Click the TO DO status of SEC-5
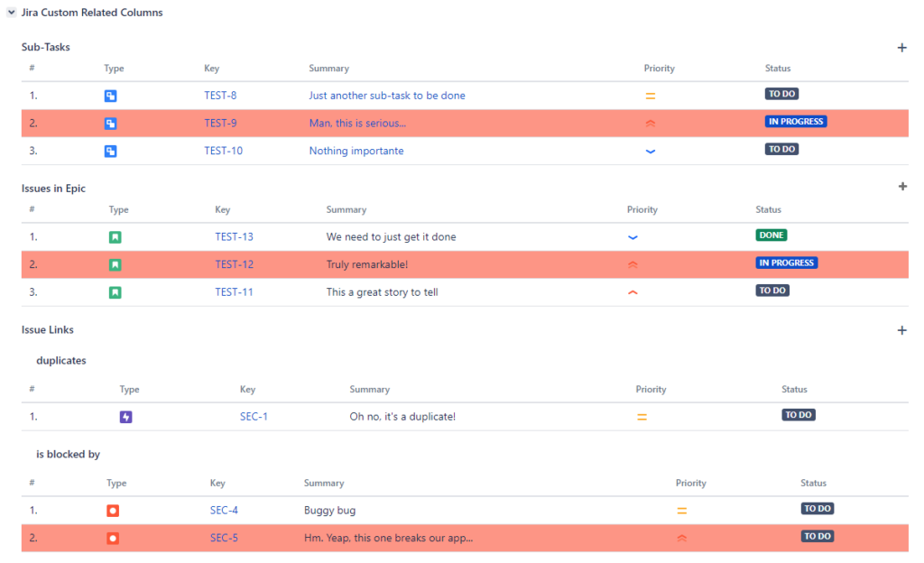This screenshot has height=563, width=924. tap(818, 536)
